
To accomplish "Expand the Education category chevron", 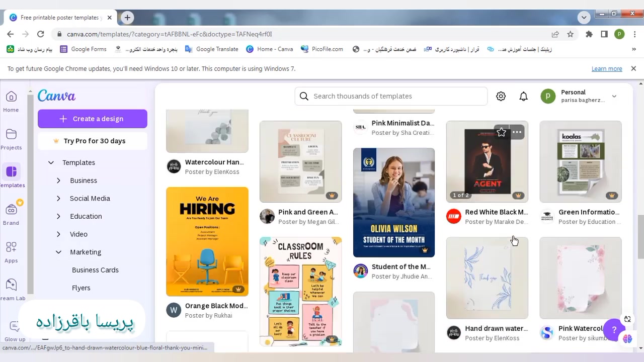I will 58,216.
